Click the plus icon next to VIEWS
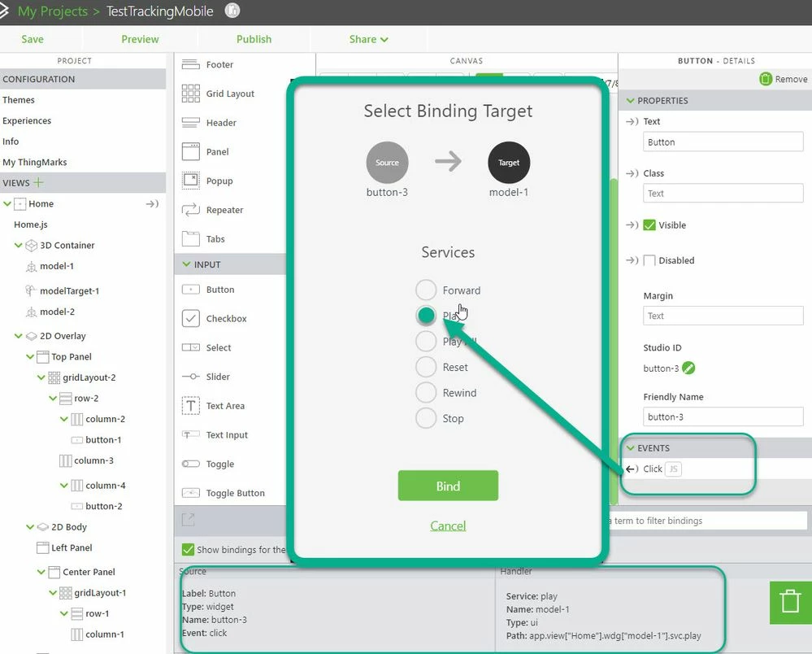Viewport: 812px width, 654px height. click(38, 182)
